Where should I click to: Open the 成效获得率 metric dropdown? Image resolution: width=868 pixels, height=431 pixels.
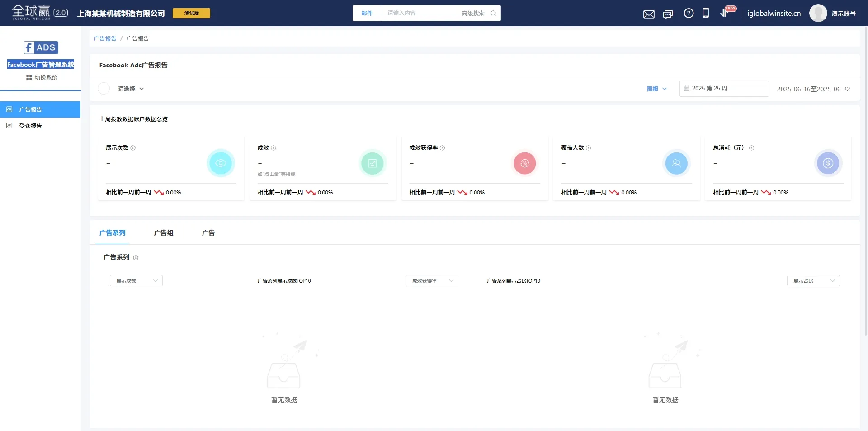(x=432, y=281)
